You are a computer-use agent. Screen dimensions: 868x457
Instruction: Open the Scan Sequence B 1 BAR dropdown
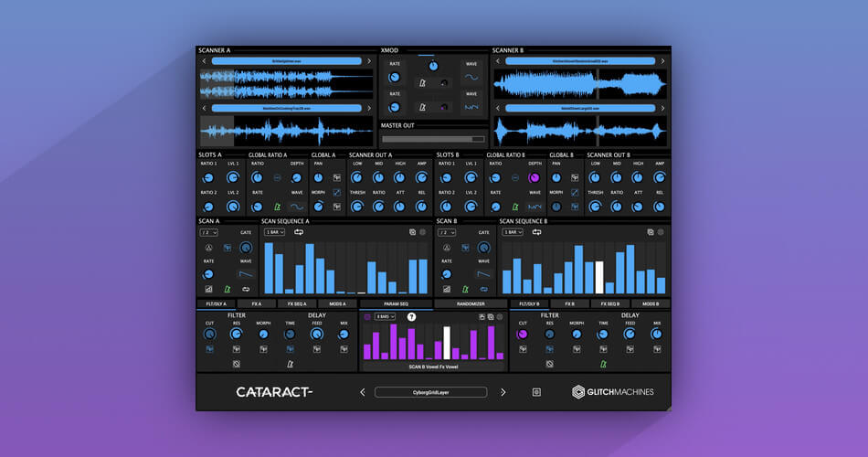click(x=513, y=232)
